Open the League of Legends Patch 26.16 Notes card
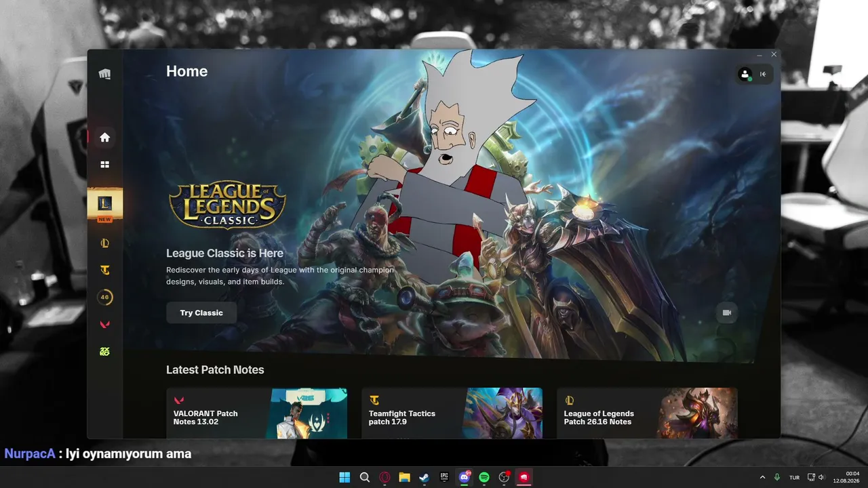868x488 pixels. [x=647, y=413]
